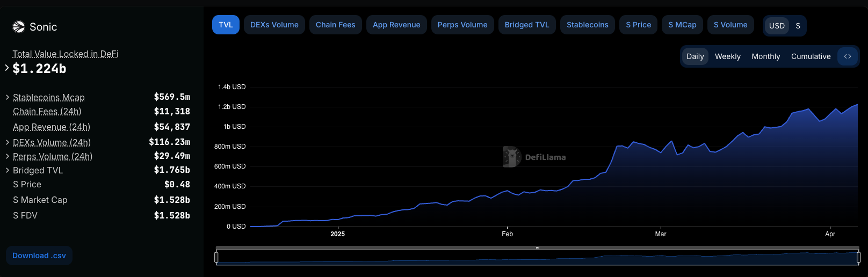Screen dimensions: 868x277
Task: Select the Daily interval tab
Action: (695, 56)
